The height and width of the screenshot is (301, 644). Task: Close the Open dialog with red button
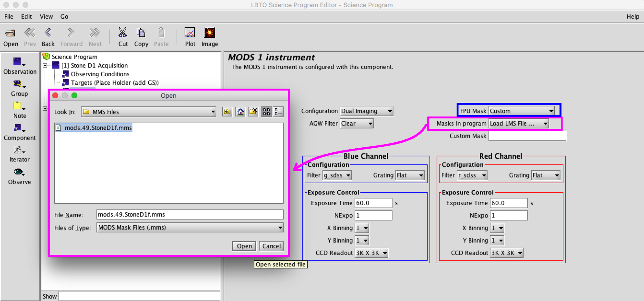tap(55, 96)
